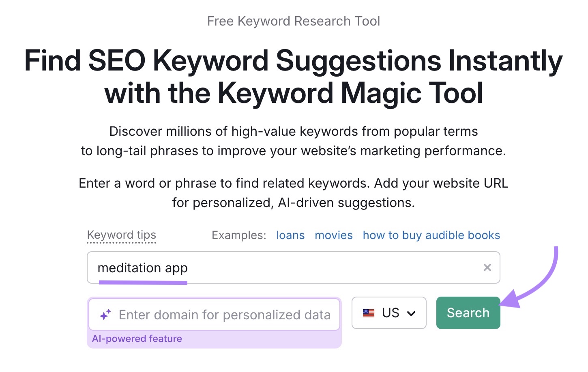This screenshot has height=372, width=588.
Task: Click the AI sparkle icon in domain field
Action: [x=105, y=314]
